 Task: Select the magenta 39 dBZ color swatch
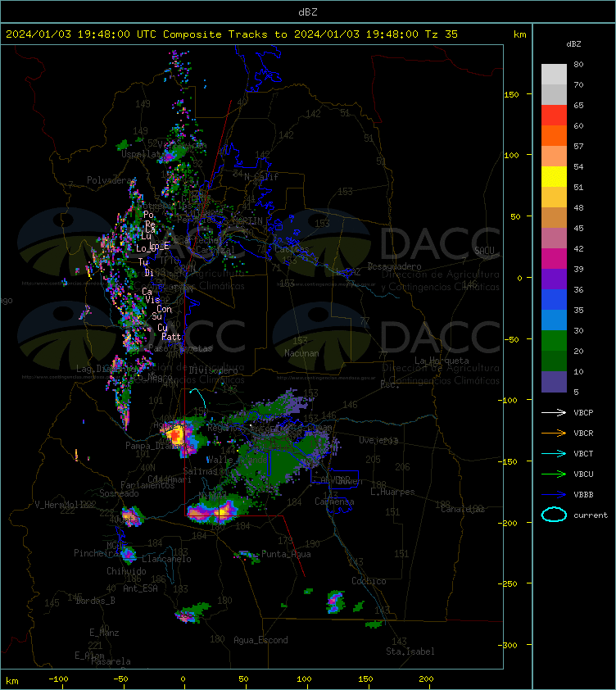[554, 259]
